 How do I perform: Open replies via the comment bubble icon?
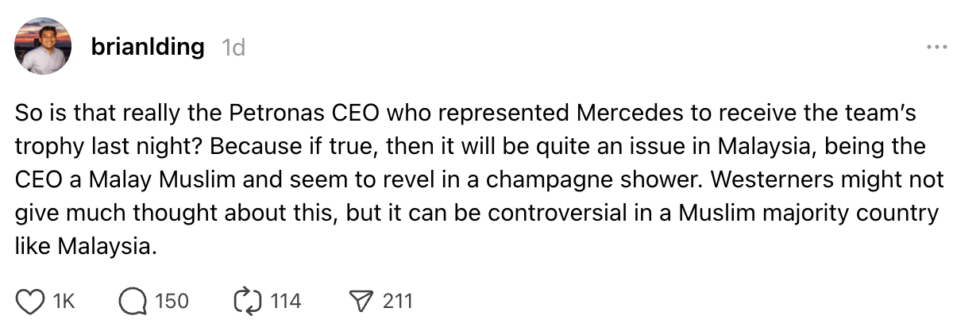[x=132, y=302]
